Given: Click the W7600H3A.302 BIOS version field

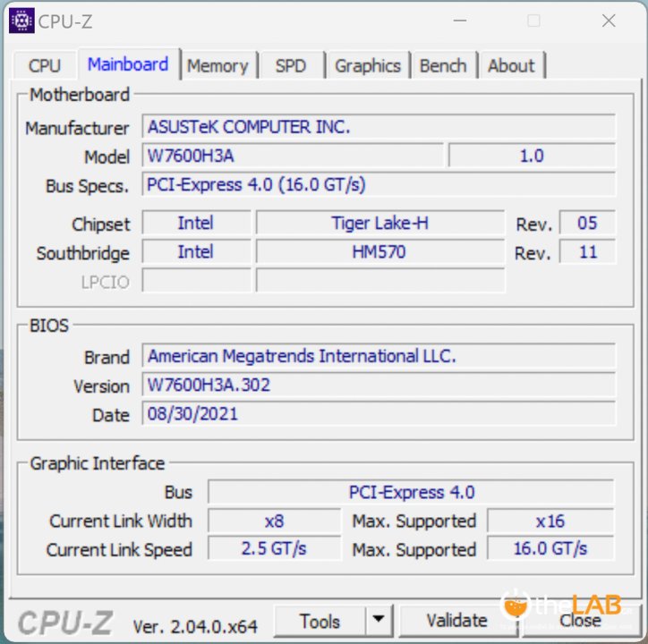Looking at the screenshot, I should click(379, 385).
